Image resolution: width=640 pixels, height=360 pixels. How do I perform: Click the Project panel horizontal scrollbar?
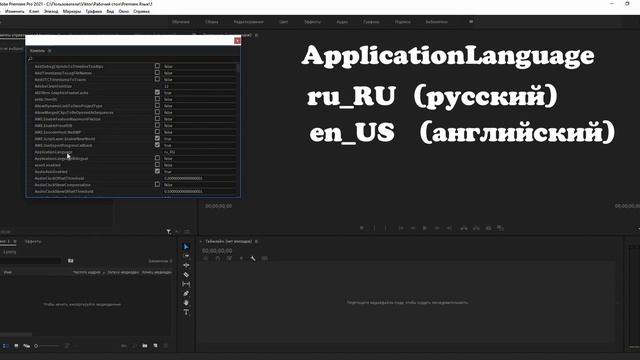pyautogui.click(x=16, y=335)
